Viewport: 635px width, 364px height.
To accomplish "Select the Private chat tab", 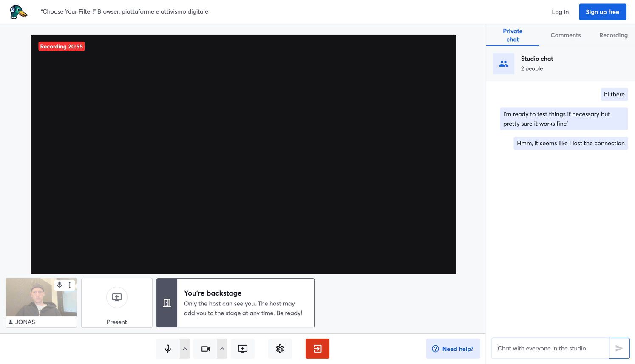I will tap(513, 35).
